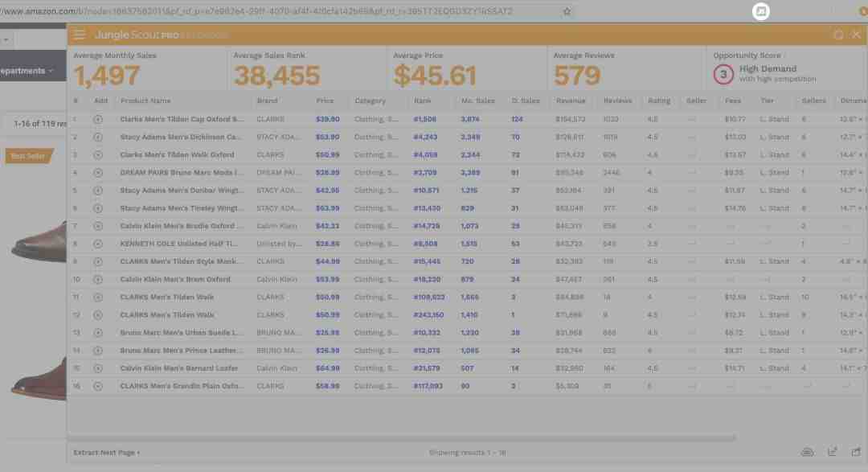
Task: Click the upper brown shoe thumbnail on Amazon
Action: click(39, 243)
